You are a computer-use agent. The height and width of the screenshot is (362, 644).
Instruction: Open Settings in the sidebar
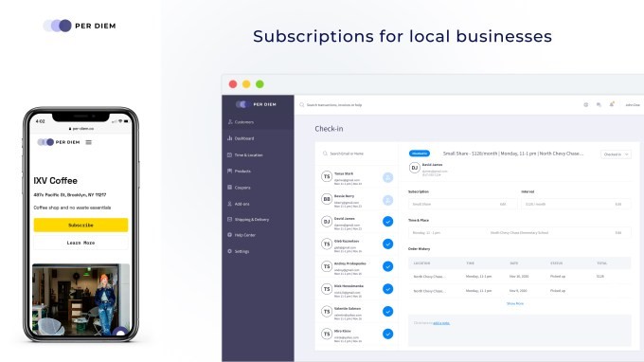239,251
